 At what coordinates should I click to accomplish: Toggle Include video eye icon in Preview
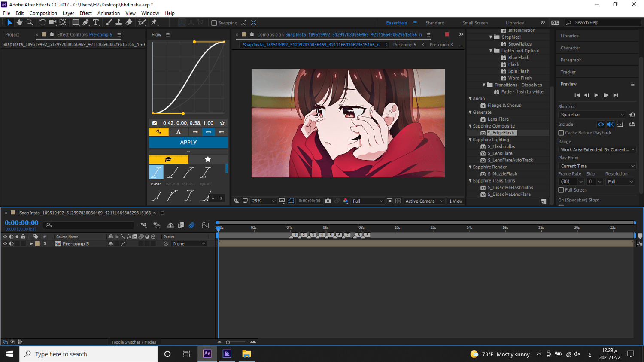[x=601, y=124]
